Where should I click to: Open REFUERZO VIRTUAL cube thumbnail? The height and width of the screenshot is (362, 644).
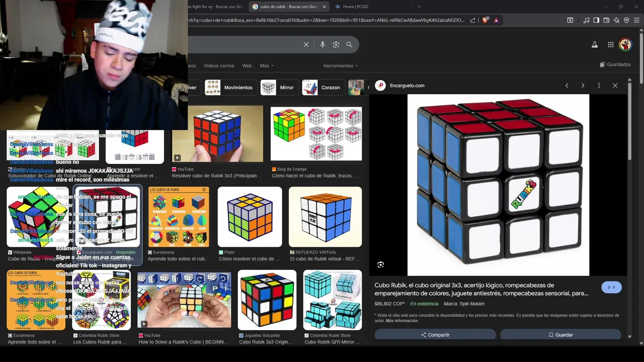tap(325, 217)
